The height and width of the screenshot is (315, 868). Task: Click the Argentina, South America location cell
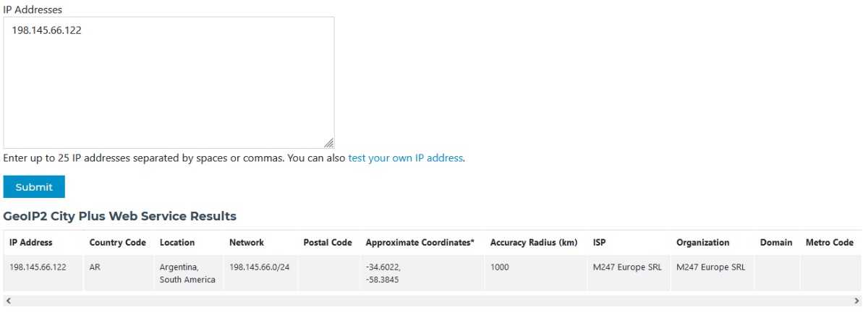point(187,273)
